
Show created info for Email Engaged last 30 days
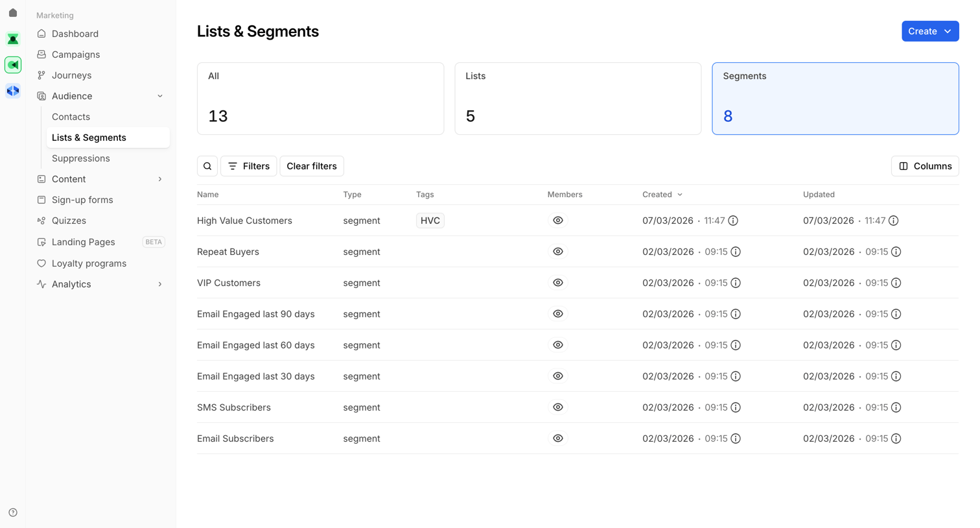coord(736,376)
